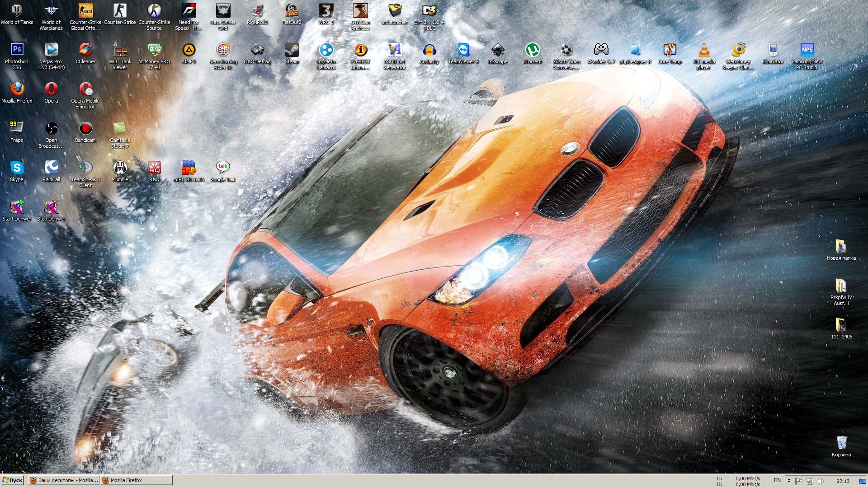This screenshot has height=488, width=868.
Task: Select the Корзина recycle bin
Action: point(841,443)
